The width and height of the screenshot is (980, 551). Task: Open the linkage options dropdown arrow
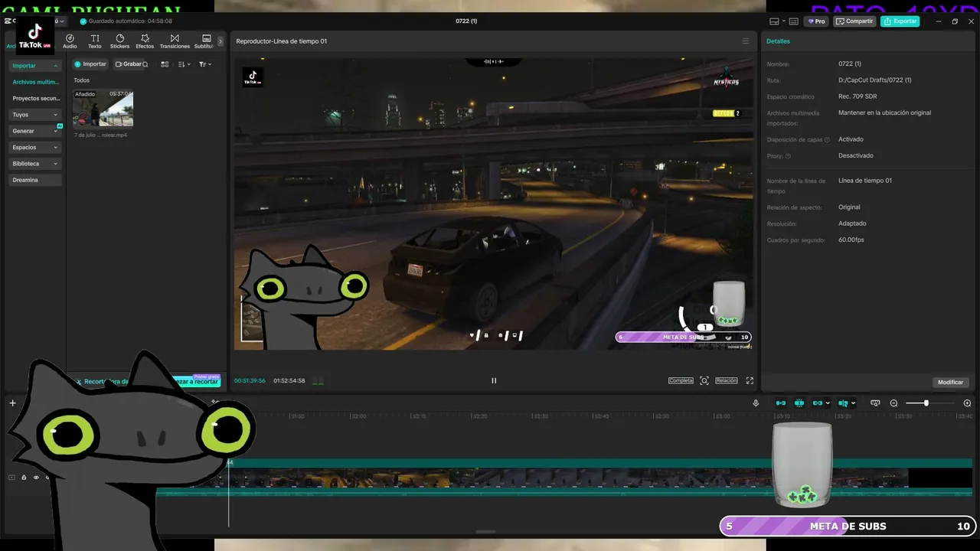click(828, 403)
